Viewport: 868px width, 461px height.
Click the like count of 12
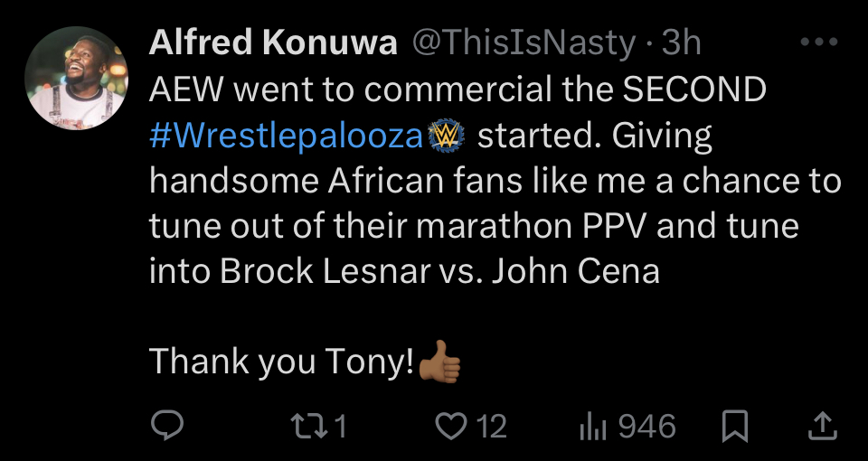tap(491, 426)
